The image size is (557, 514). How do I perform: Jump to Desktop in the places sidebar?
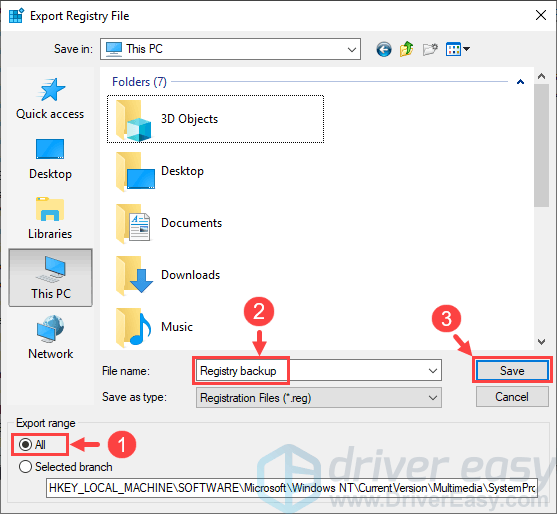(x=50, y=159)
